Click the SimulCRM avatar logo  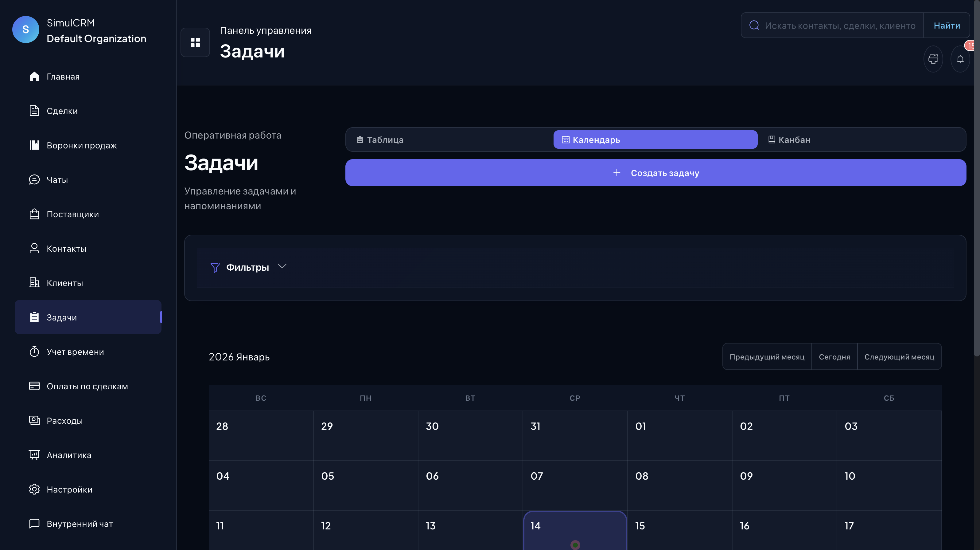[x=25, y=30]
